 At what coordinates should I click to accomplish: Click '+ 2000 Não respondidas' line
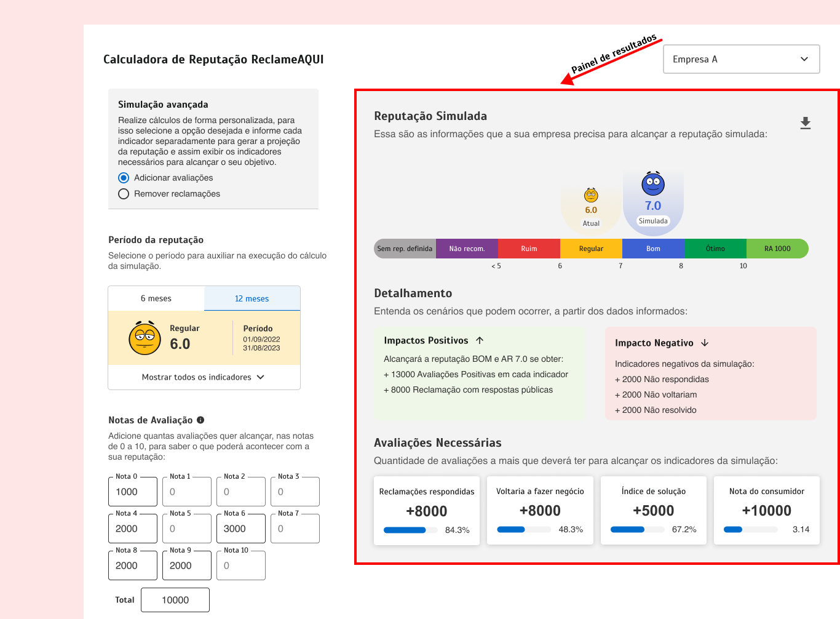(x=662, y=379)
